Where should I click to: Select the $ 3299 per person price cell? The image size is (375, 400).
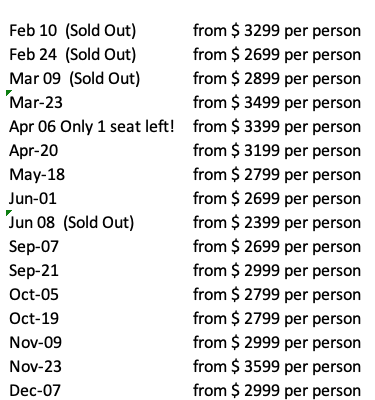(x=277, y=31)
